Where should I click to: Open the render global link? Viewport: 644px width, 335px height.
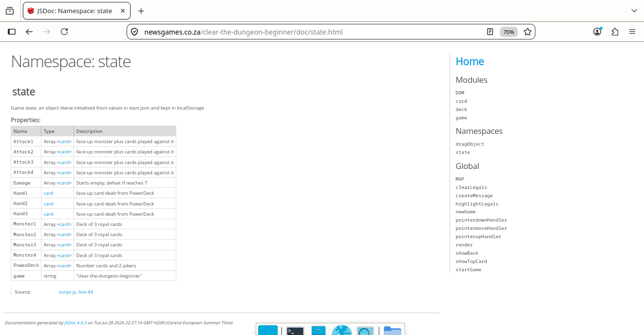(464, 245)
